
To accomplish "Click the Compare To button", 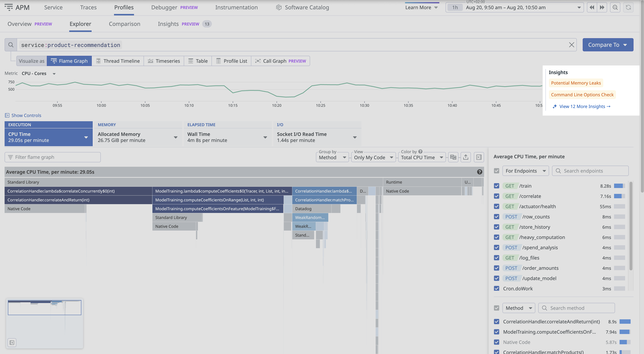I will click(x=608, y=45).
